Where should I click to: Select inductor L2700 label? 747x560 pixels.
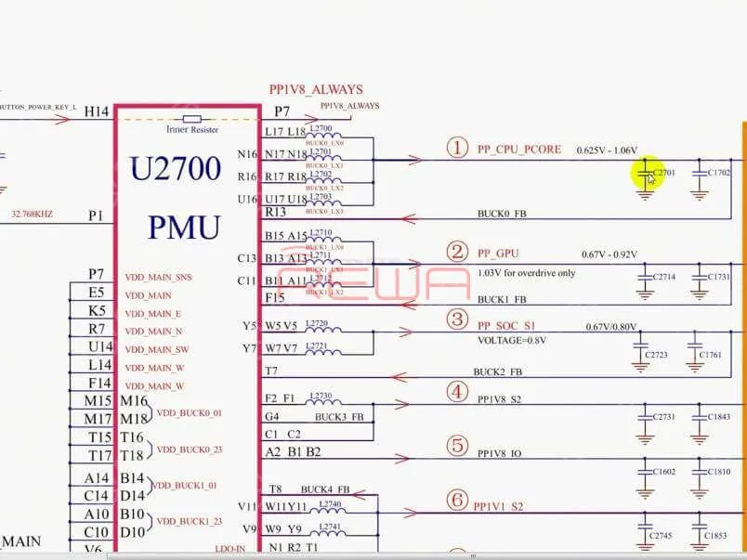click(x=321, y=128)
